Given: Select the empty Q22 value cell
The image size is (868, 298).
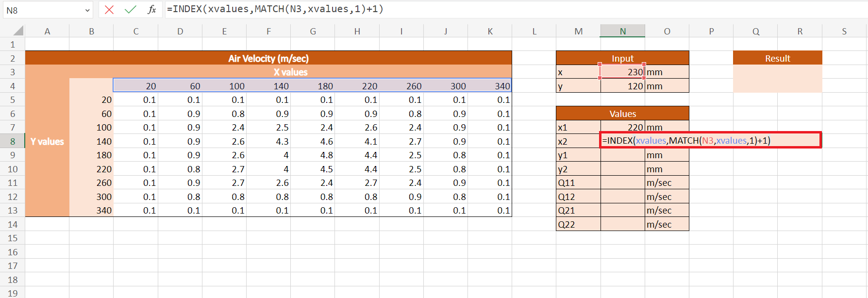Looking at the screenshot, I should pyautogui.click(x=622, y=225).
